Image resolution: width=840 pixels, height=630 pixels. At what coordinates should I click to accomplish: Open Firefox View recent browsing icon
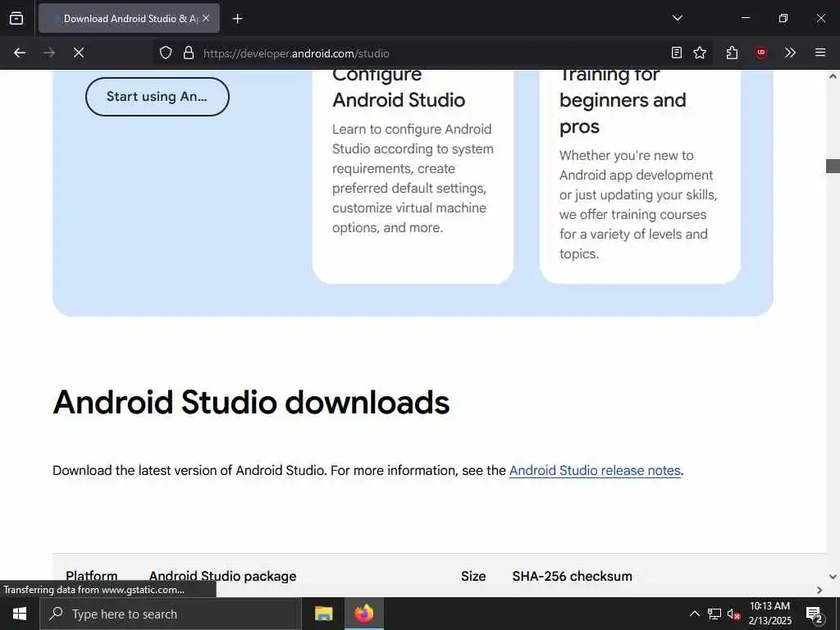click(x=16, y=18)
